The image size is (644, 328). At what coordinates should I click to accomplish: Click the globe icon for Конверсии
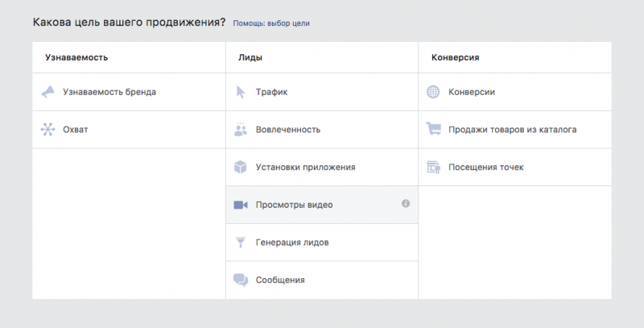click(x=433, y=92)
